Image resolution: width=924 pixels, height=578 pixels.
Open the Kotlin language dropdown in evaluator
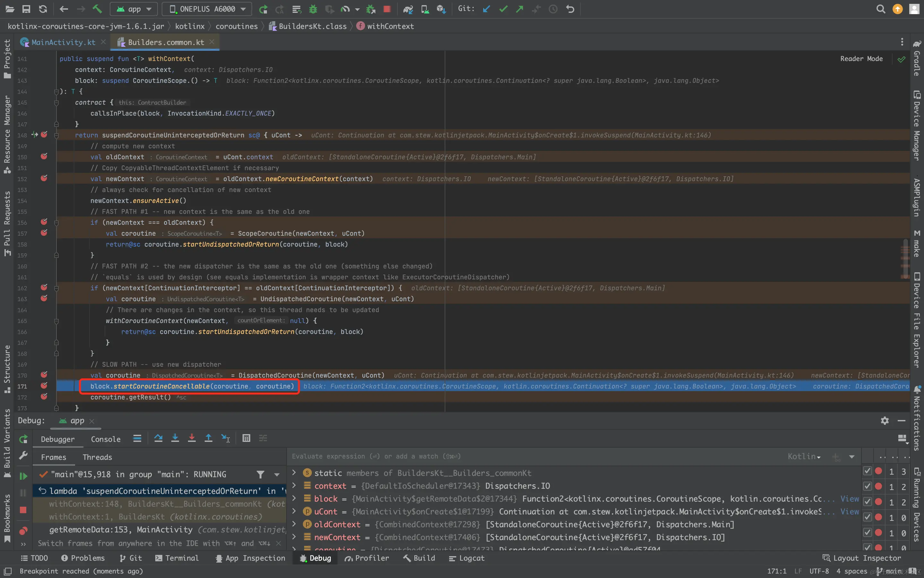click(x=804, y=456)
